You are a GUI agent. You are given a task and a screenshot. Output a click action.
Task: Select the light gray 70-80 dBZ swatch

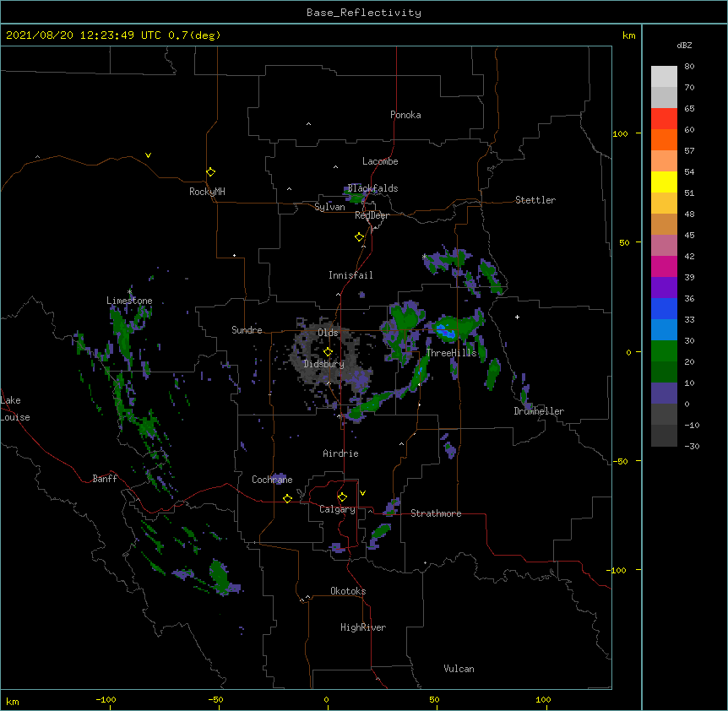[x=664, y=77]
